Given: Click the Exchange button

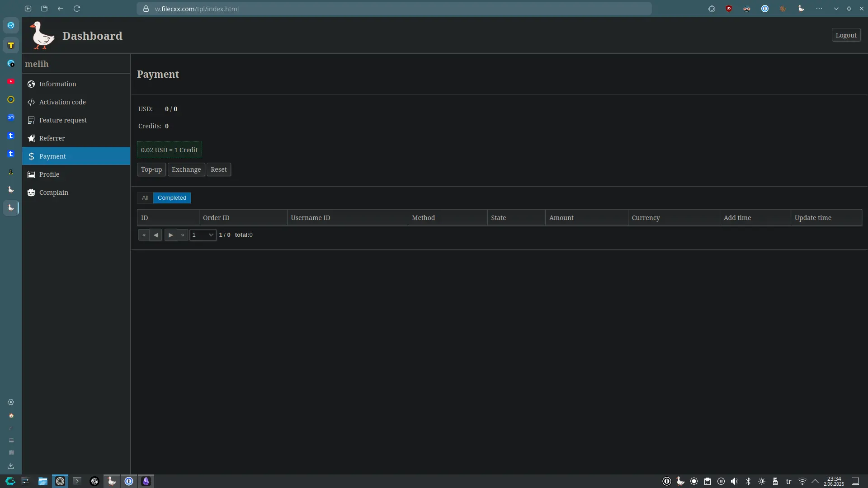Looking at the screenshot, I should pyautogui.click(x=186, y=169).
